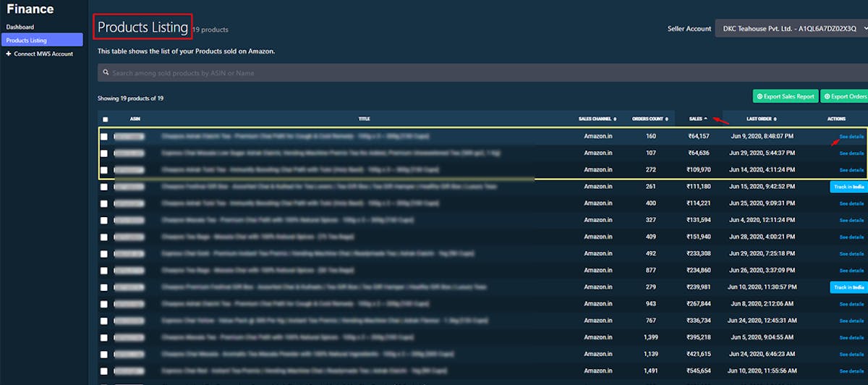Click sales value ₹234,860
This screenshot has height=385, width=868.
tap(699, 271)
